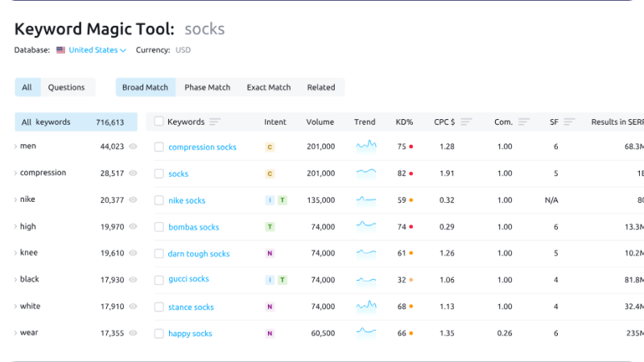Open the United States database dropdown
This screenshot has width=644, height=362.
pos(97,50)
